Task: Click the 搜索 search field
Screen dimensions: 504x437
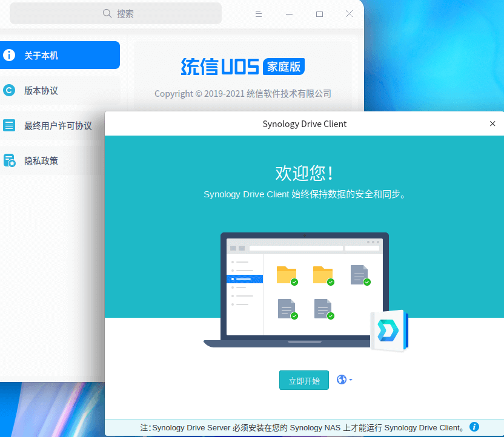Action: (x=116, y=13)
